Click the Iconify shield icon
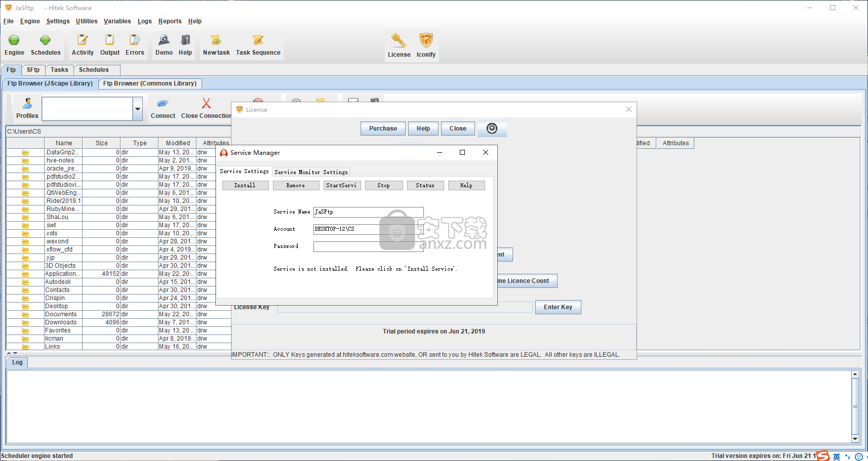The width and height of the screenshot is (868, 461). tap(426, 46)
